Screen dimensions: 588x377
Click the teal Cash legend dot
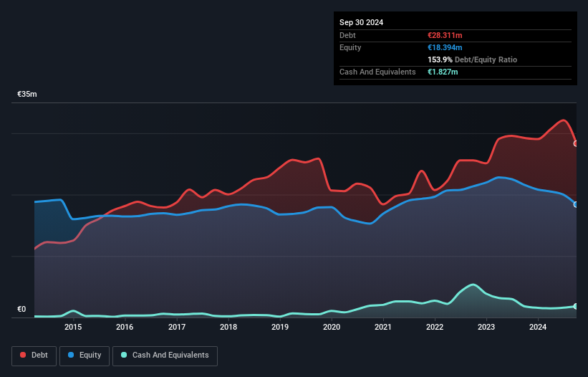(124, 355)
